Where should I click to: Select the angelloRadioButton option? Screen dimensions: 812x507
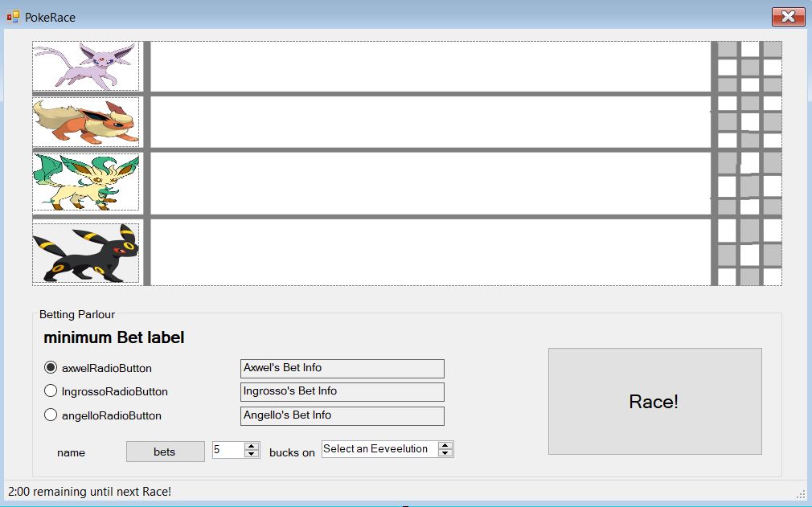pyautogui.click(x=51, y=415)
